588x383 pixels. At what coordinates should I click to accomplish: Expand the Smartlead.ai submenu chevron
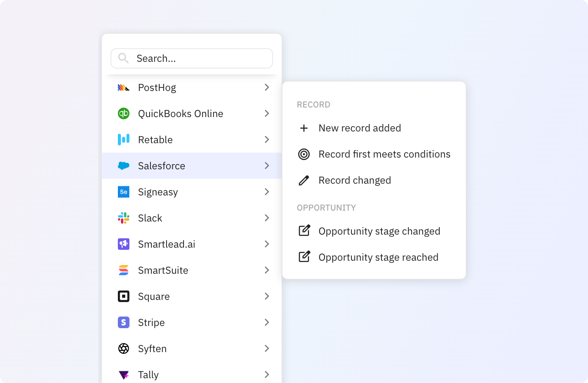[x=267, y=244]
